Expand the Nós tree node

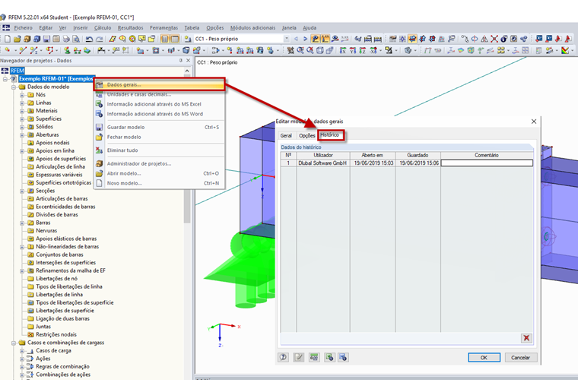[22, 95]
